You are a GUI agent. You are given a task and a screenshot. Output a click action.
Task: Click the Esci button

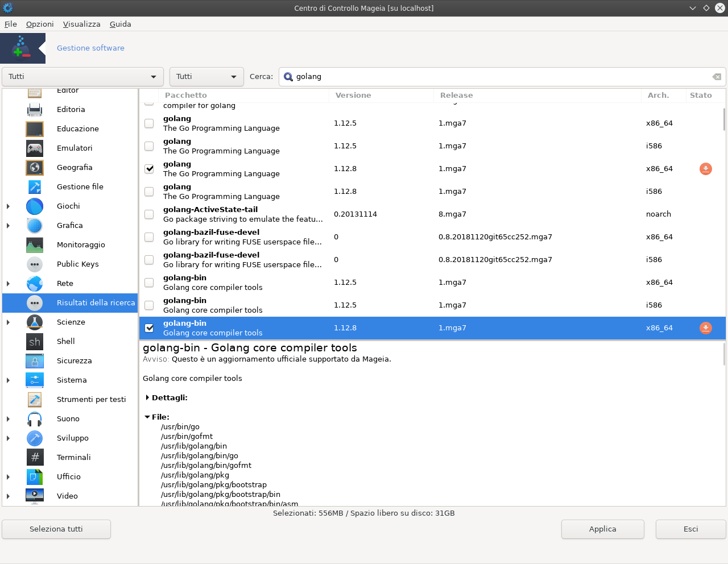tap(691, 529)
